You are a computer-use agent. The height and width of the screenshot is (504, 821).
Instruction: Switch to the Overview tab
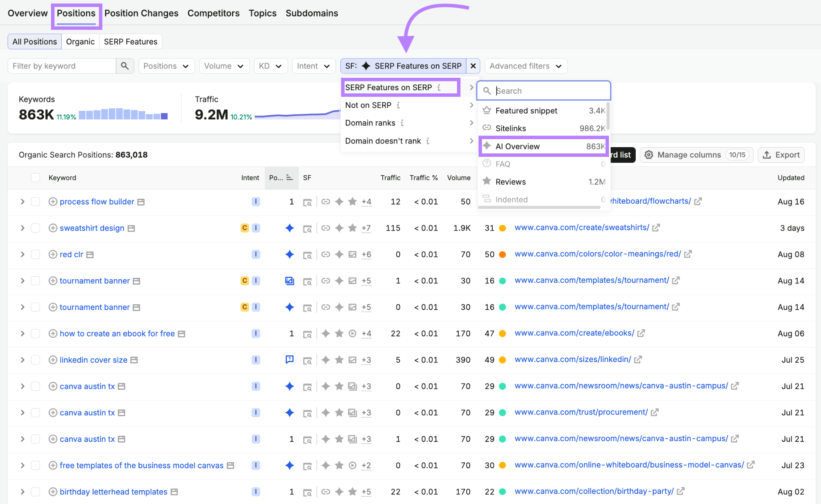click(x=28, y=13)
